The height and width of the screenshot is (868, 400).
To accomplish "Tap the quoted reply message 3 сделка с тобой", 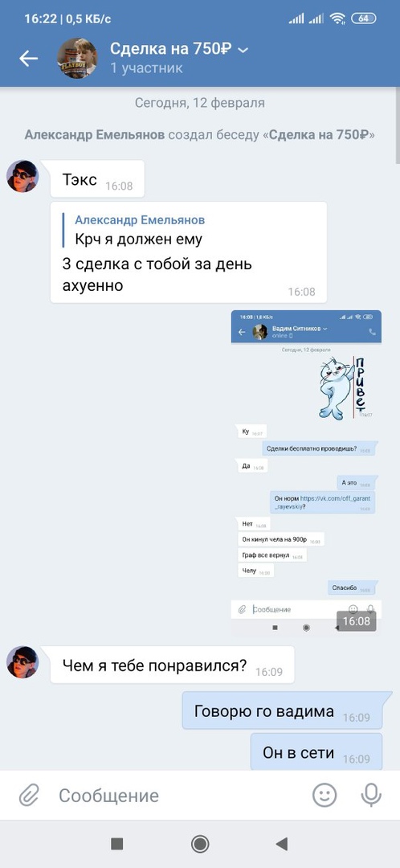I will pos(189,252).
